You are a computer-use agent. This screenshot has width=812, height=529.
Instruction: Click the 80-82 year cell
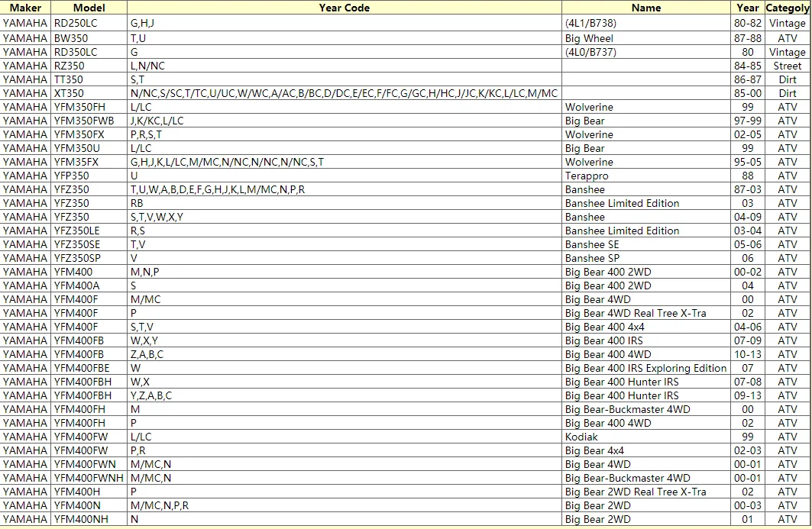pos(747,24)
